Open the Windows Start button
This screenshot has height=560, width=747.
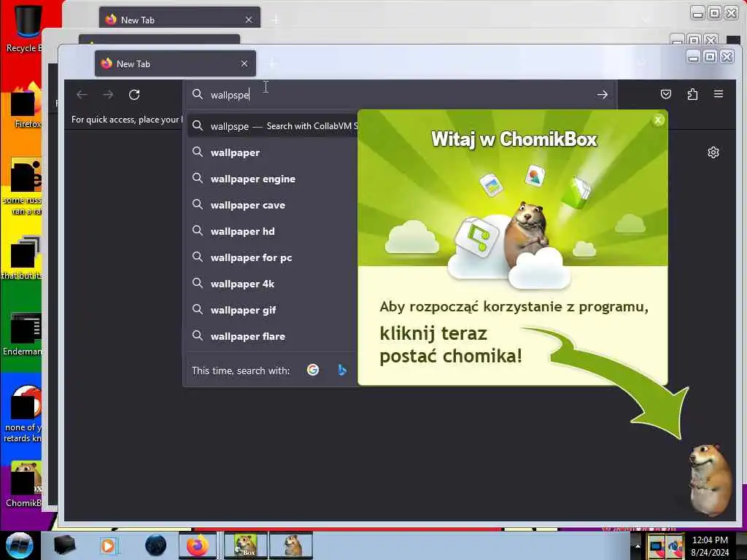click(19, 545)
